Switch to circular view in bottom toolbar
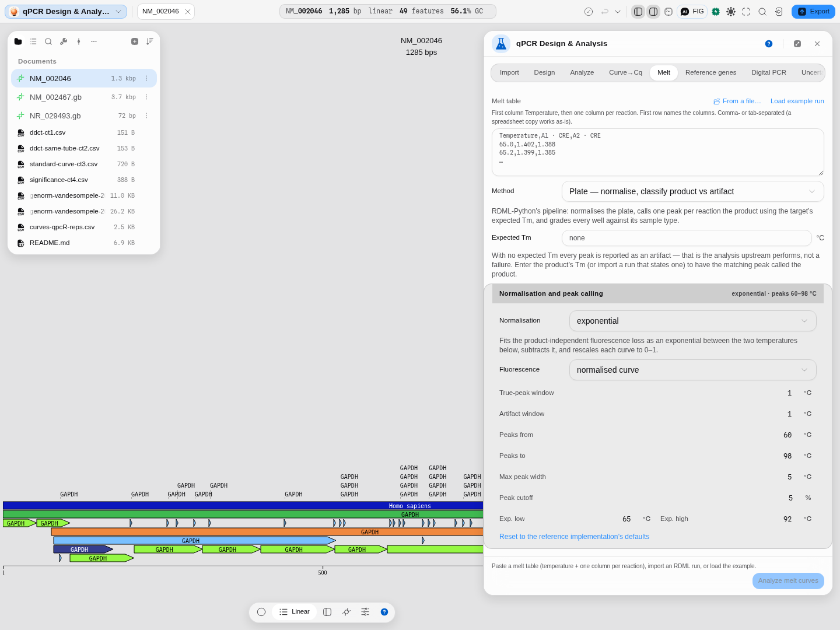This screenshot has height=630, width=840. tap(261, 612)
